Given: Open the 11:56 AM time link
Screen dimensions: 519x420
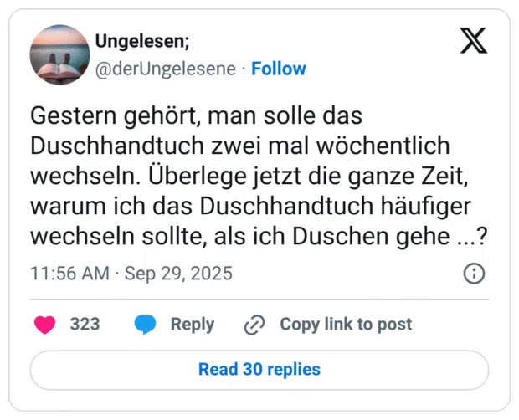Looking at the screenshot, I should tap(69, 274).
